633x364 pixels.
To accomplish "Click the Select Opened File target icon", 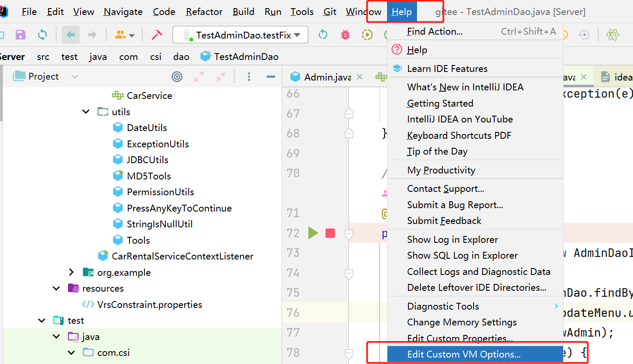I will tap(177, 77).
